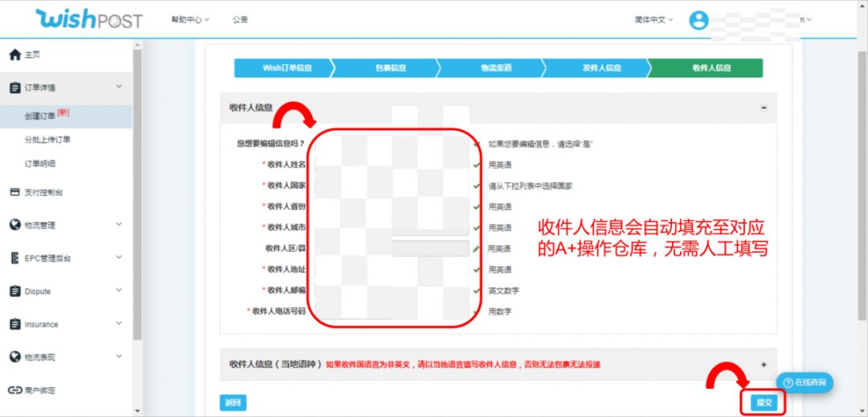The width and height of the screenshot is (868, 417).
Task: Click the clipboard icon beside Insurance
Action: tap(15, 324)
